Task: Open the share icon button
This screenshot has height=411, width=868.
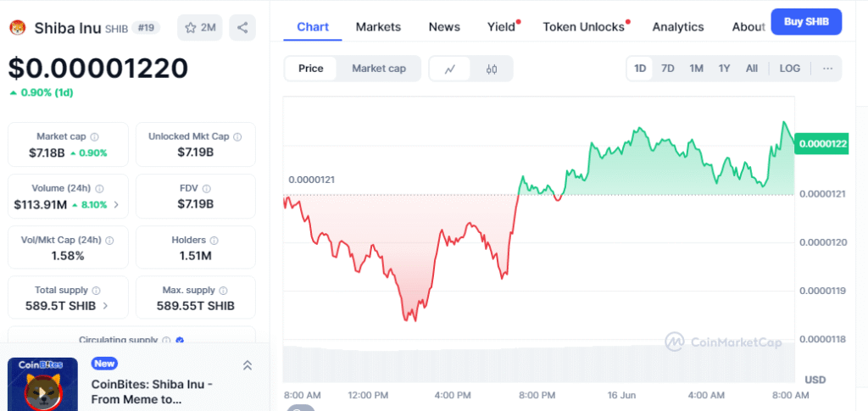Action: coord(242,28)
